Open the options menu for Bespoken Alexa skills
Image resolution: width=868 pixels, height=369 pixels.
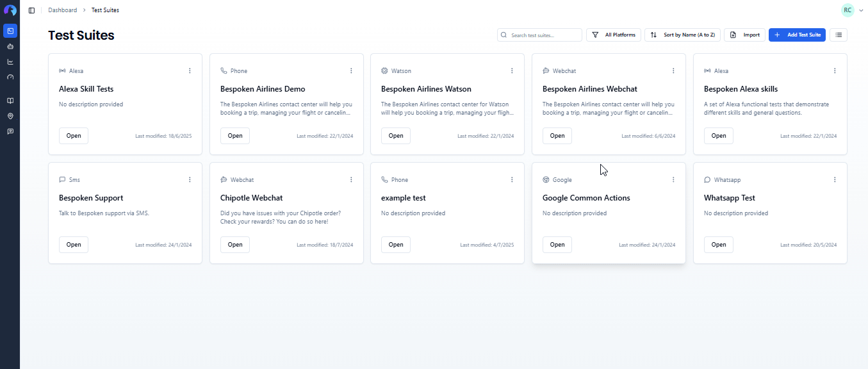tap(835, 71)
